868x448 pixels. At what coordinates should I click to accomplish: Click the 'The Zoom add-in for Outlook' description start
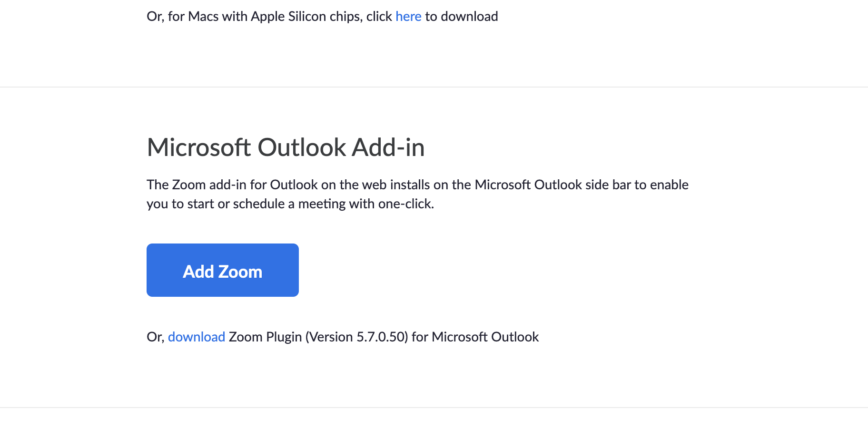(232, 185)
